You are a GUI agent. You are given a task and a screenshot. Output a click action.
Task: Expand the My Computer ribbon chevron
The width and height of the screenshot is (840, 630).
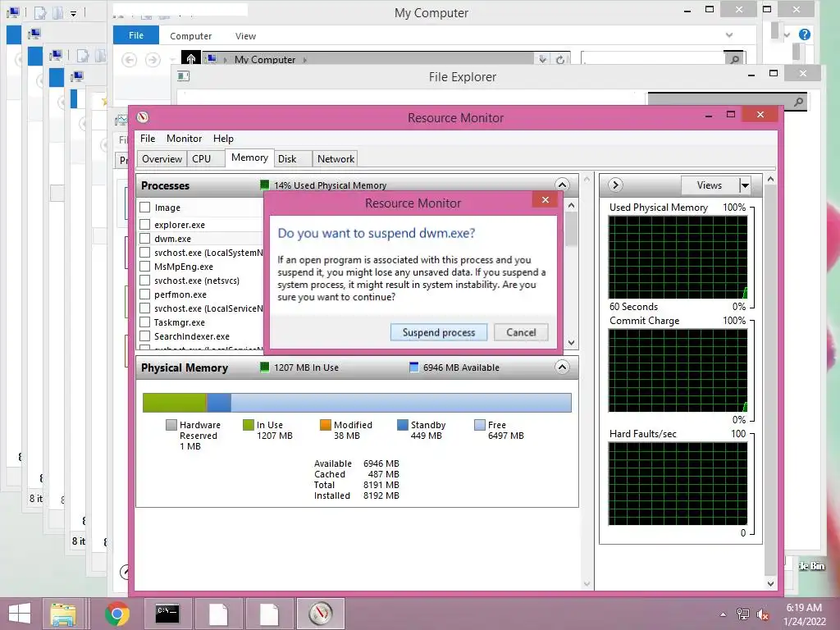pyautogui.click(x=729, y=34)
